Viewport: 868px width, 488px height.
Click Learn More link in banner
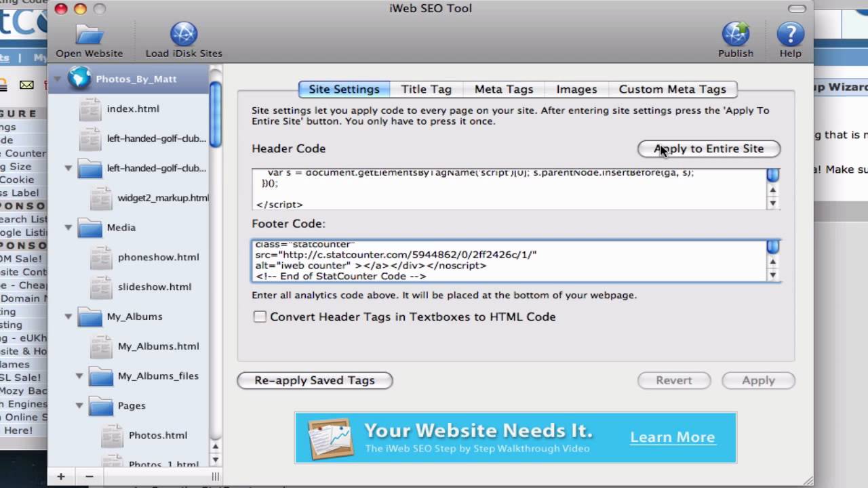[x=672, y=437]
